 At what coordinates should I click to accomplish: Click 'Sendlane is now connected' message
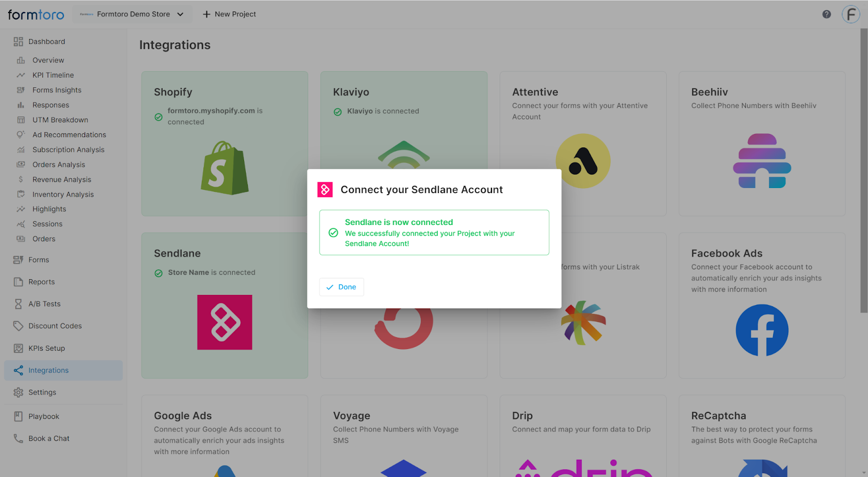(x=399, y=222)
